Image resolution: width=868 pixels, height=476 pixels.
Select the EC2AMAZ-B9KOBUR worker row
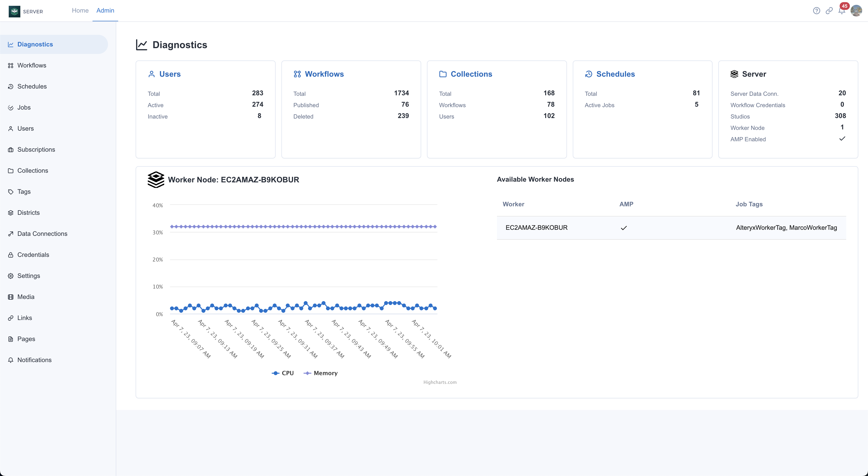[536, 228]
